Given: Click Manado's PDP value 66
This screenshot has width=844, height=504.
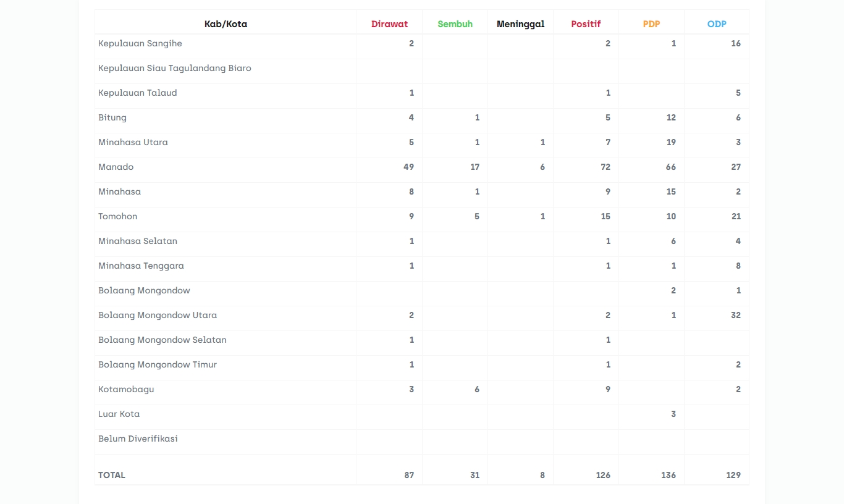Looking at the screenshot, I should [x=671, y=167].
